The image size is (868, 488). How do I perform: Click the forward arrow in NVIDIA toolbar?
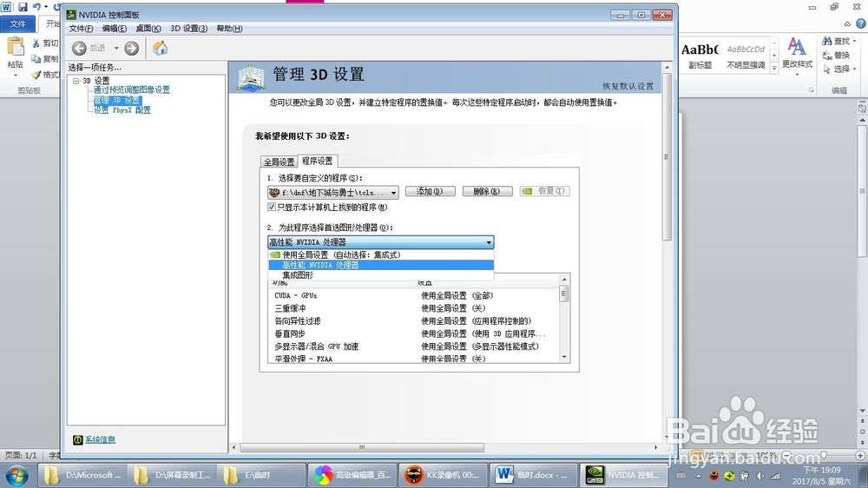tap(131, 49)
